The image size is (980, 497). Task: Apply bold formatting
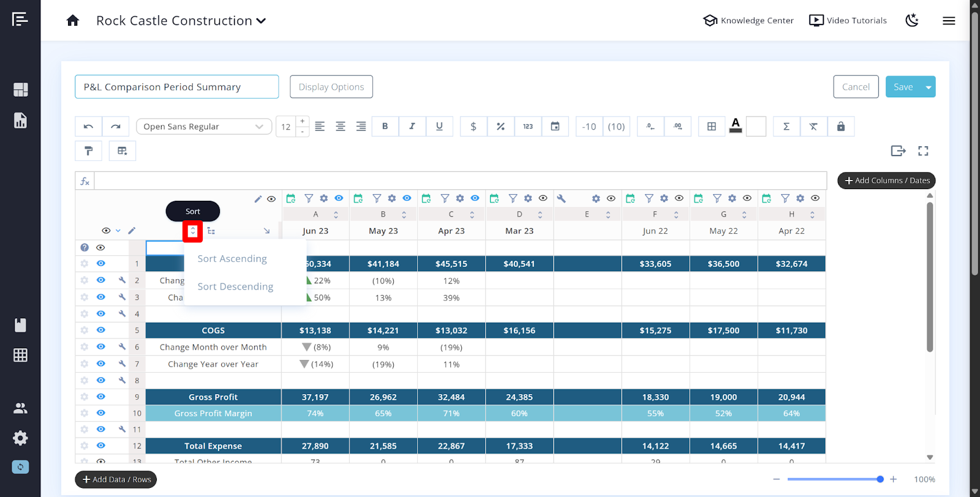tap(385, 127)
